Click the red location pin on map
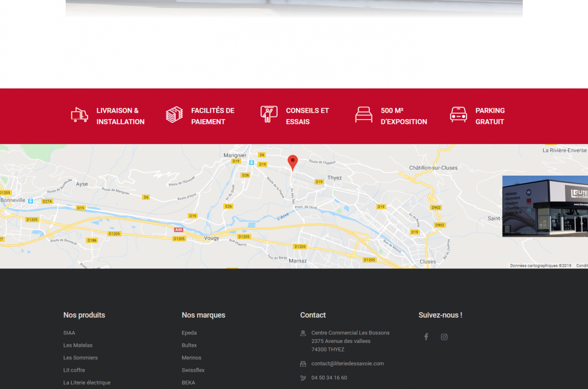Image resolution: width=588 pixels, height=389 pixels. (x=293, y=164)
